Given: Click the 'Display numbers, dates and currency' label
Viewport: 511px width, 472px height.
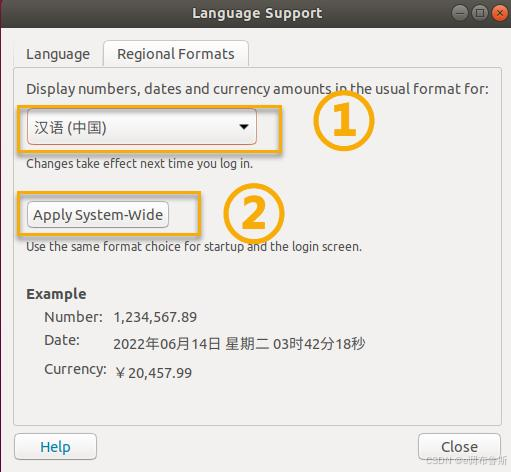Looking at the screenshot, I should tap(257, 89).
